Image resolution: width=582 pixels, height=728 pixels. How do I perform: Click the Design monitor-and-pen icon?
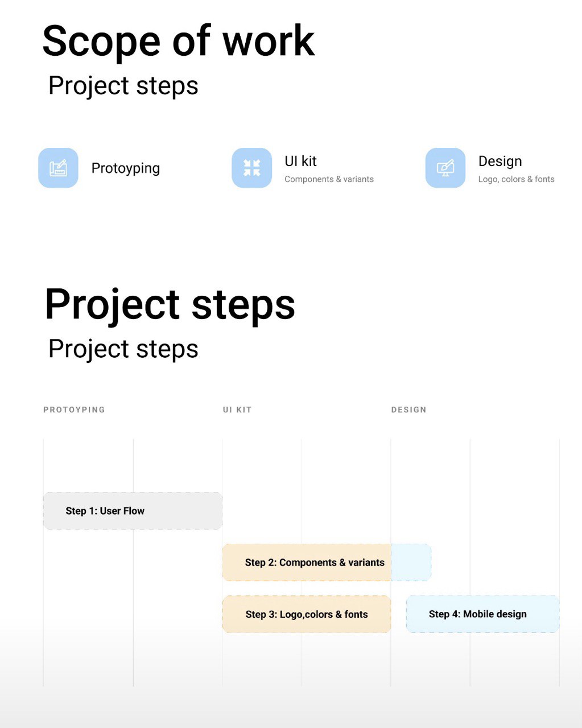click(445, 168)
